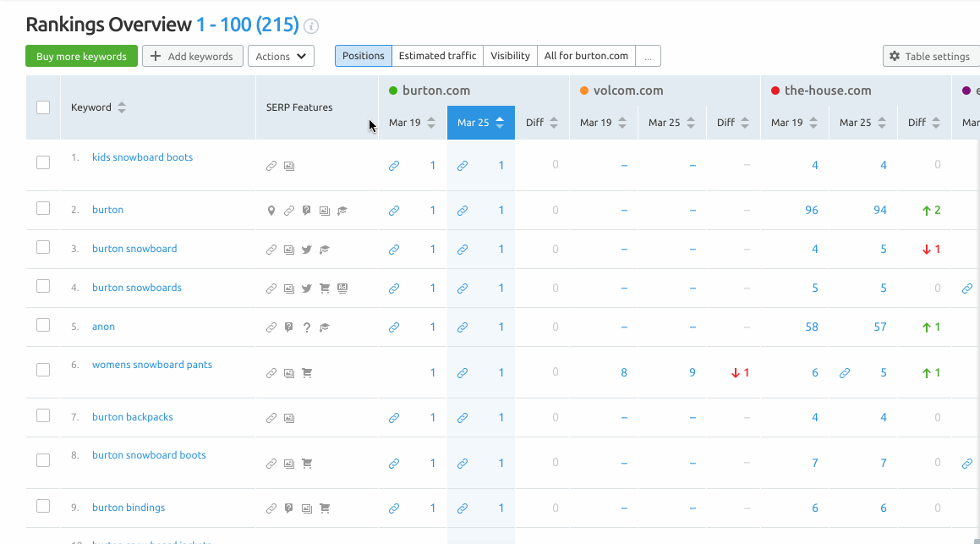
Task: Open the Actions dropdown
Action: [x=281, y=57]
